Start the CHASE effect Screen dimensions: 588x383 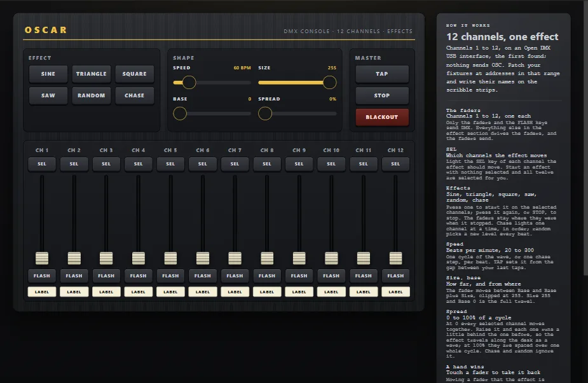[x=134, y=95]
